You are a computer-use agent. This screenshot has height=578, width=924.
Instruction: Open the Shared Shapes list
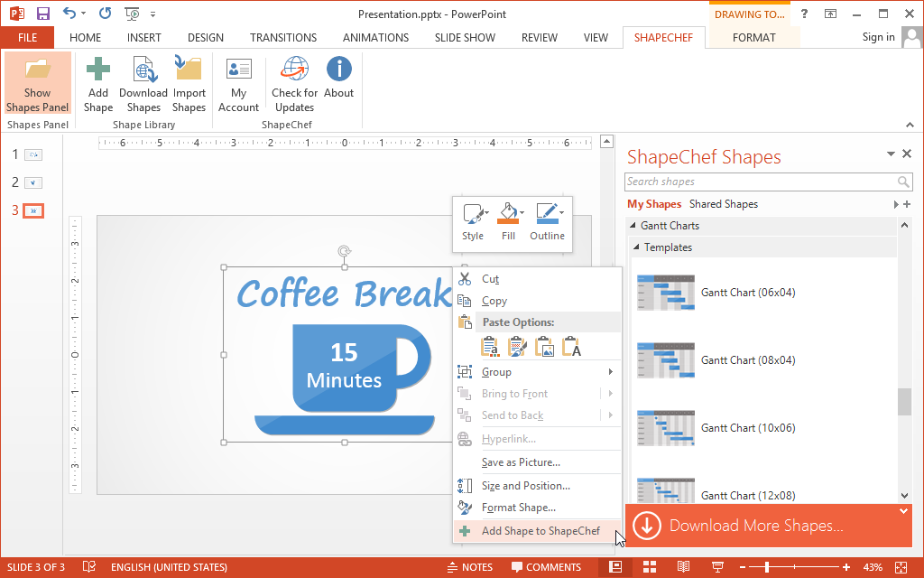[x=723, y=204]
